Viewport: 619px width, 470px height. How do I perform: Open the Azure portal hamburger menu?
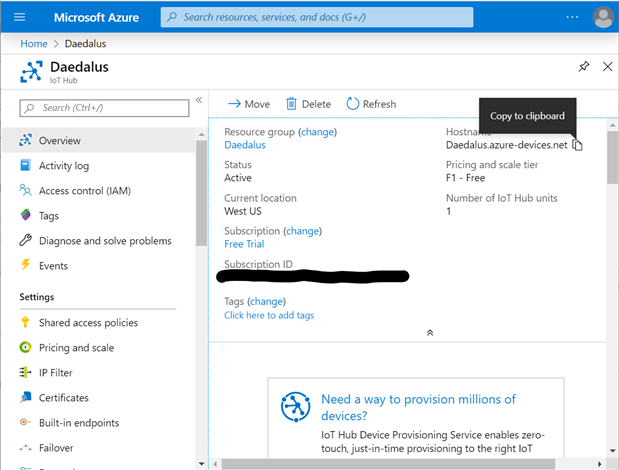pos(19,17)
